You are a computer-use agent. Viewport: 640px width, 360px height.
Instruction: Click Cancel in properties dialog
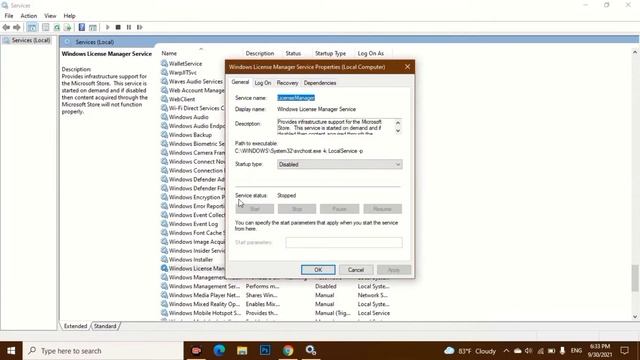356,270
